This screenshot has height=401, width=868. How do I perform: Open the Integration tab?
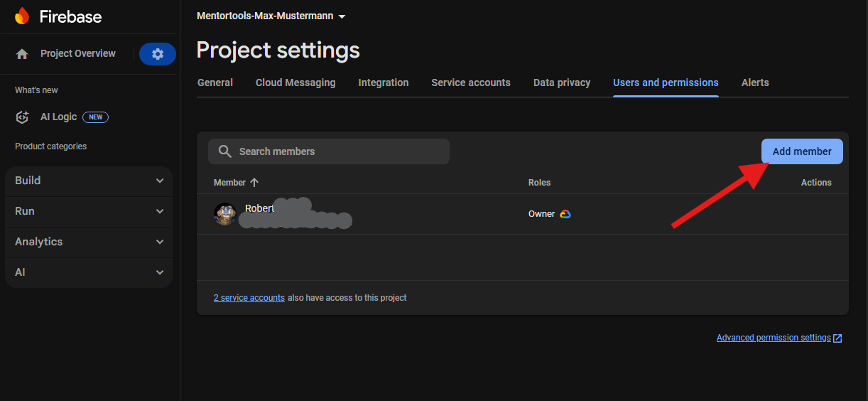point(384,82)
